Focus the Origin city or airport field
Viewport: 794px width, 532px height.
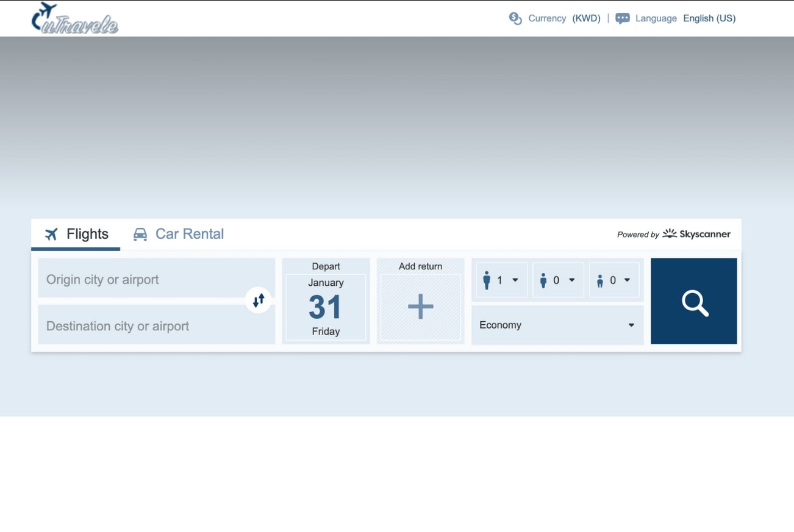click(157, 278)
